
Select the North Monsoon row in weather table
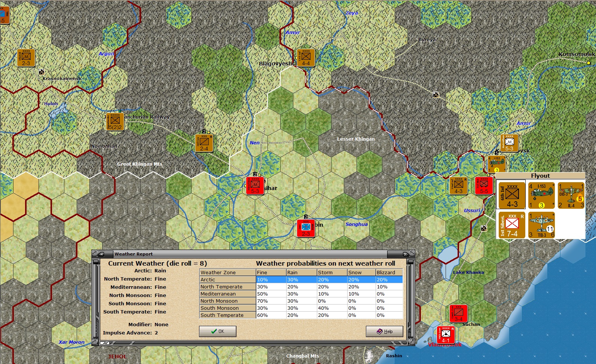(301, 301)
